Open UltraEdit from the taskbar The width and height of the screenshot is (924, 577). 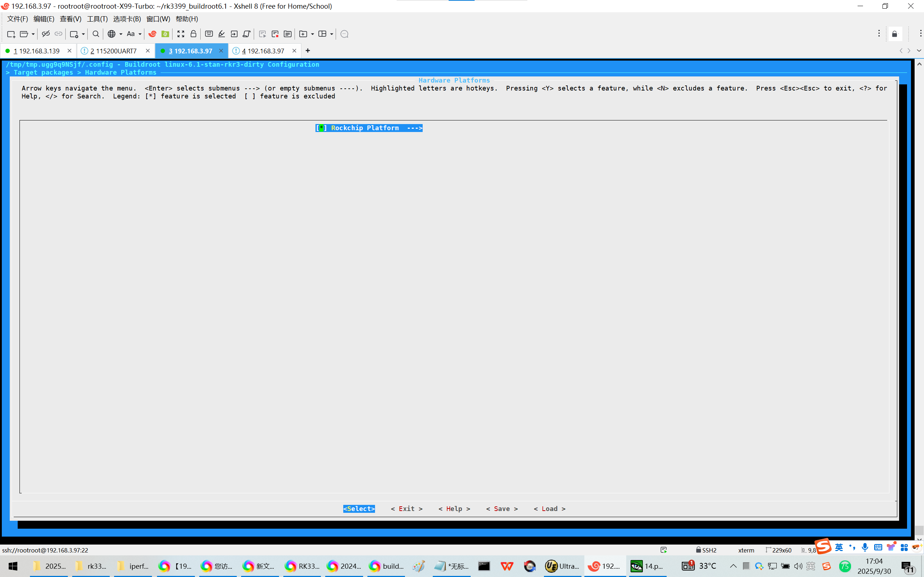pyautogui.click(x=562, y=566)
